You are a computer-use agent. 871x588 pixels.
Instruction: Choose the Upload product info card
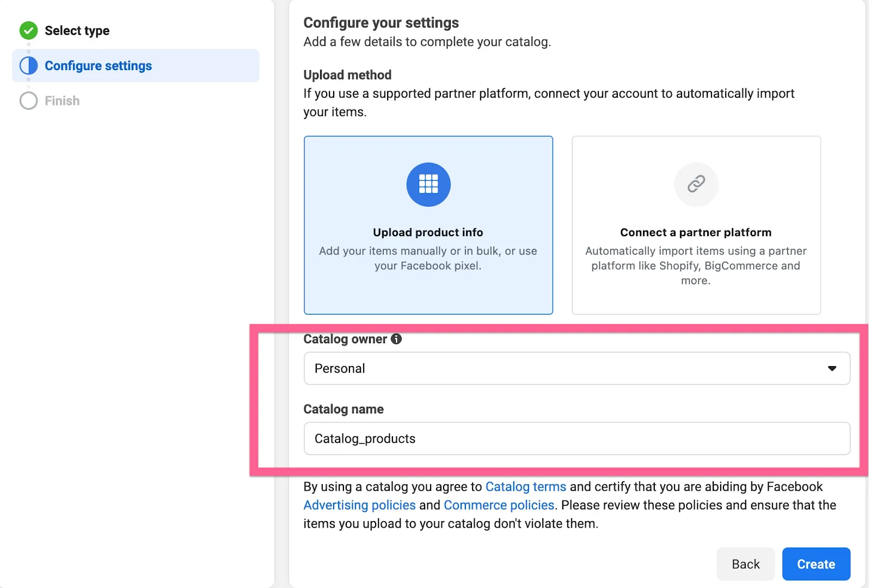pyautogui.click(x=428, y=225)
